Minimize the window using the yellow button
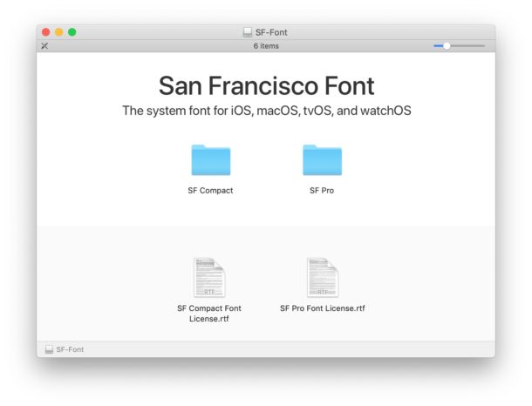 [58, 32]
